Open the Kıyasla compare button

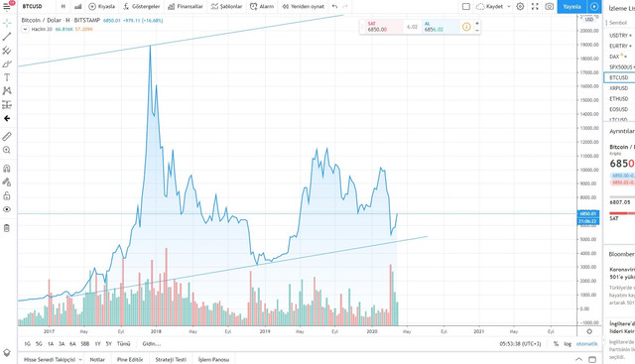(x=101, y=7)
